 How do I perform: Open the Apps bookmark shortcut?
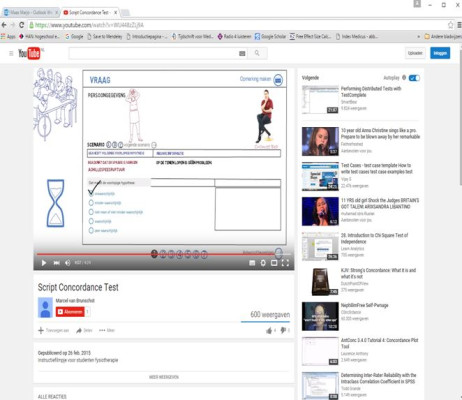(x=8, y=37)
